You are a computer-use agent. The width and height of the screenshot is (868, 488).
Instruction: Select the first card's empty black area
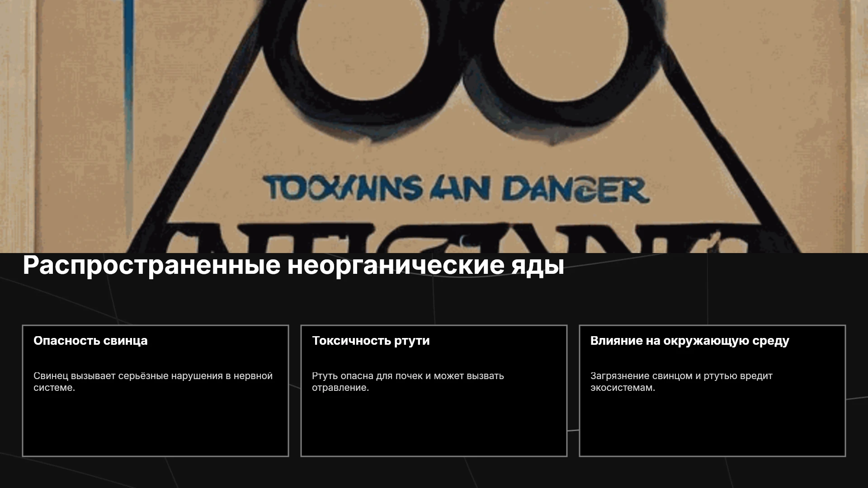[x=156, y=425]
